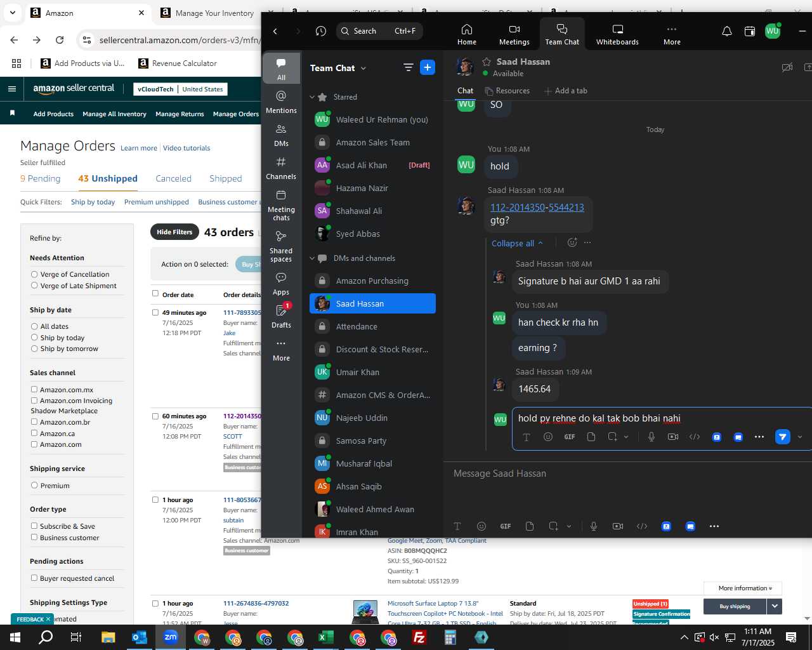
Task: Apply Premium unshipped quick filter
Action: pos(157,202)
